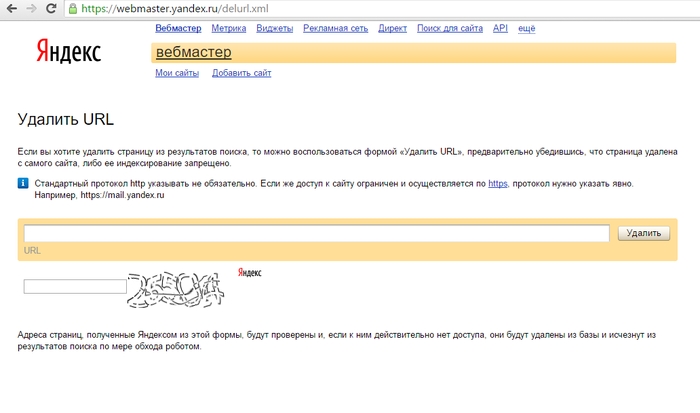Reload the page with the refresh icon

coord(51,8)
